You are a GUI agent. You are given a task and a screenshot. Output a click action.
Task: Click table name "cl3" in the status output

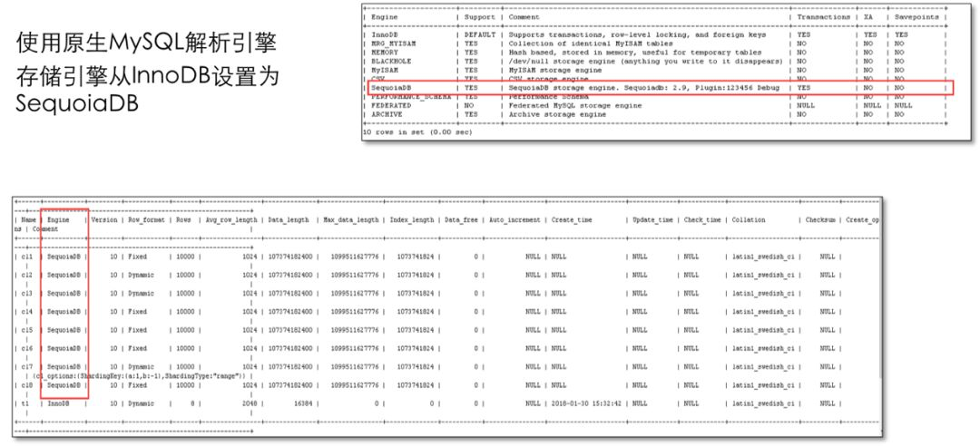(27, 293)
